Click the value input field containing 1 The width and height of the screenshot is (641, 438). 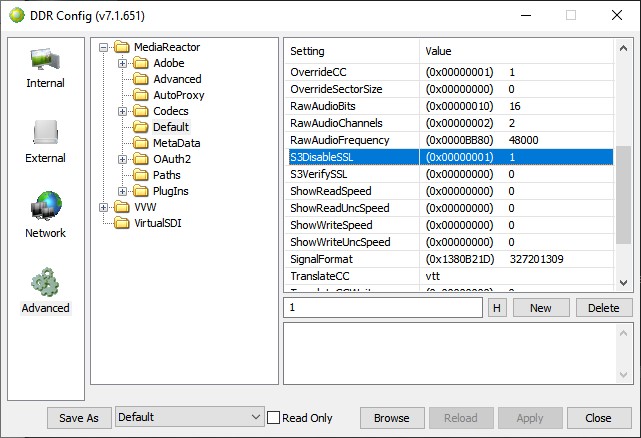pos(383,308)
